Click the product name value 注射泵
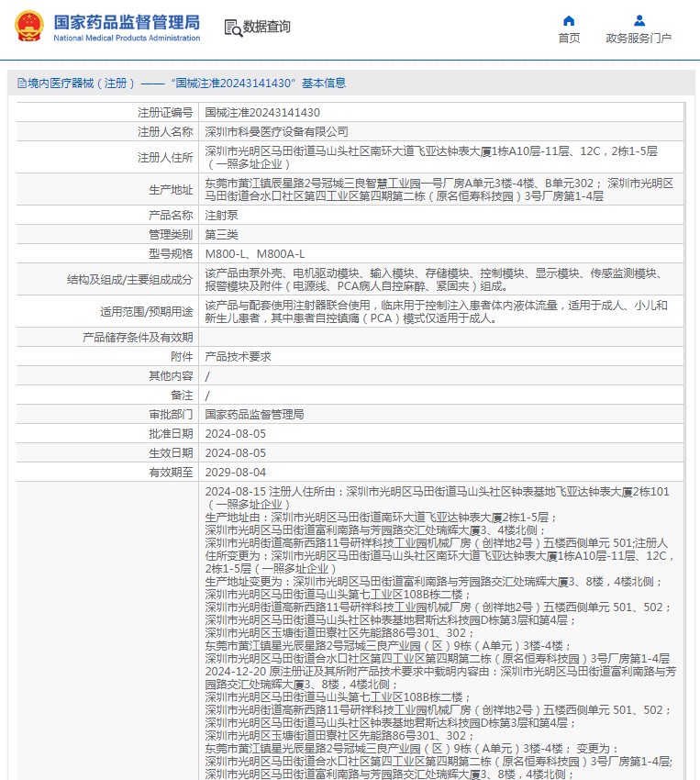The image size is (700, 780). pos(218,215)
